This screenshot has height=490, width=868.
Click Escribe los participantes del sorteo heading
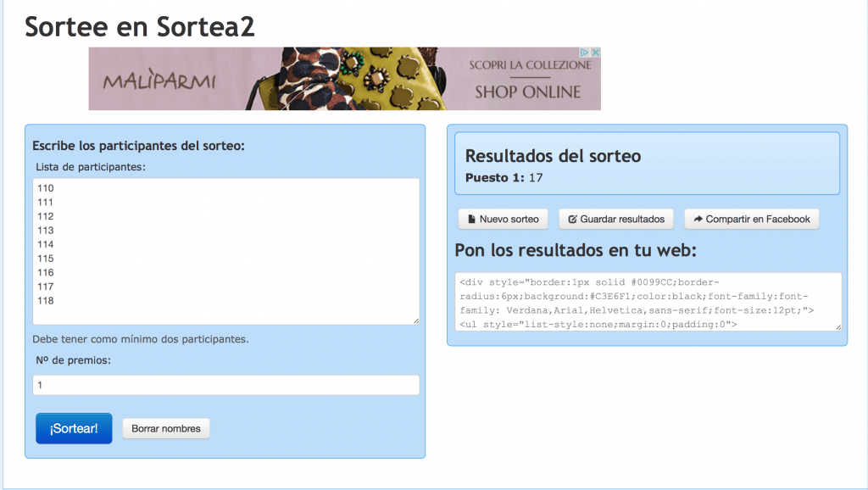click(138, 146)
